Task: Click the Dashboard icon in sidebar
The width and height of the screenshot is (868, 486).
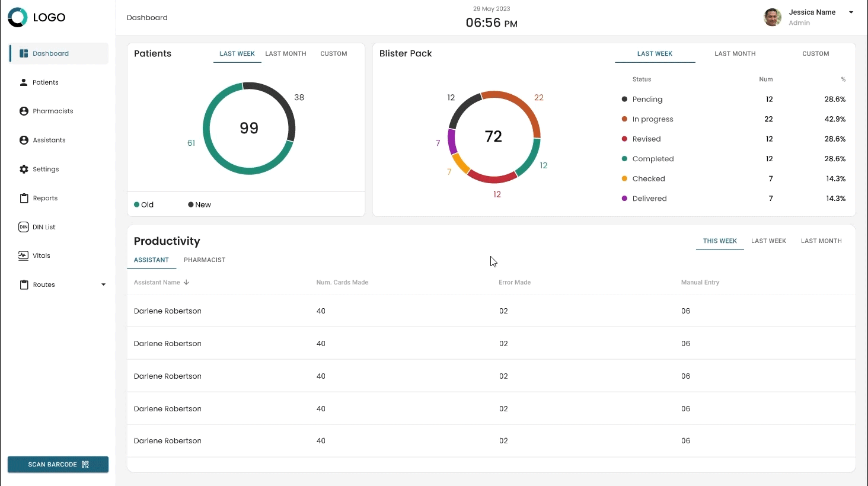Action: pos(24,53)
